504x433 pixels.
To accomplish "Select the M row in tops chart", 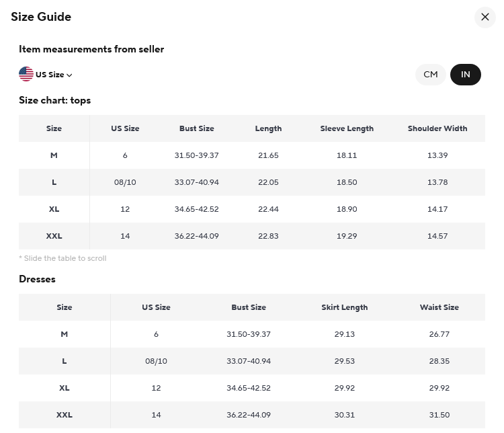I will 252,155.
